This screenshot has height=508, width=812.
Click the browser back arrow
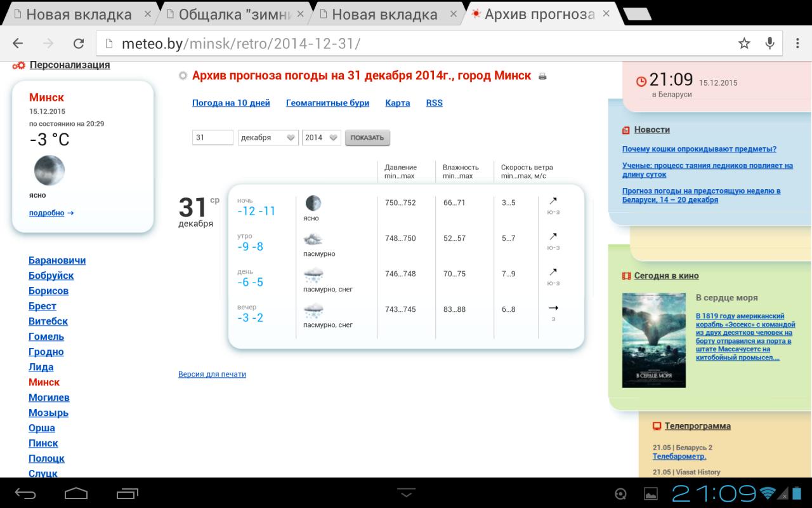click(x=18, y=43)
